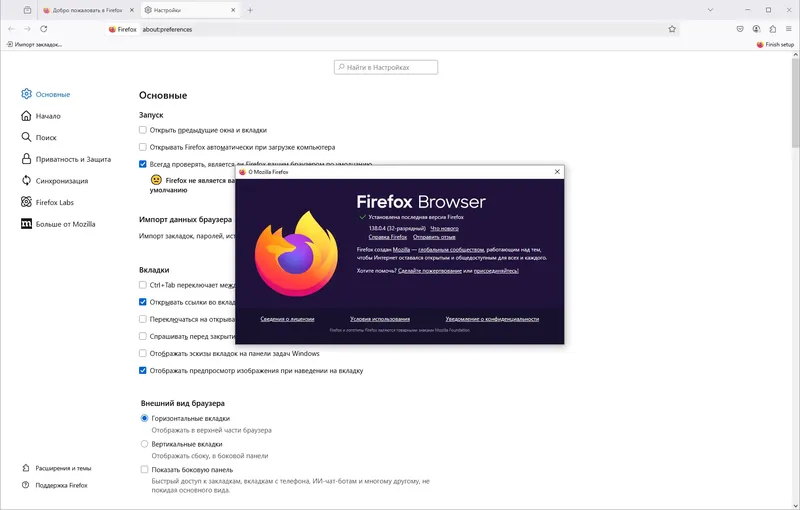
Task: Toggle Открывать ссылки во вкладках checkbox
Action: (143, 302)
